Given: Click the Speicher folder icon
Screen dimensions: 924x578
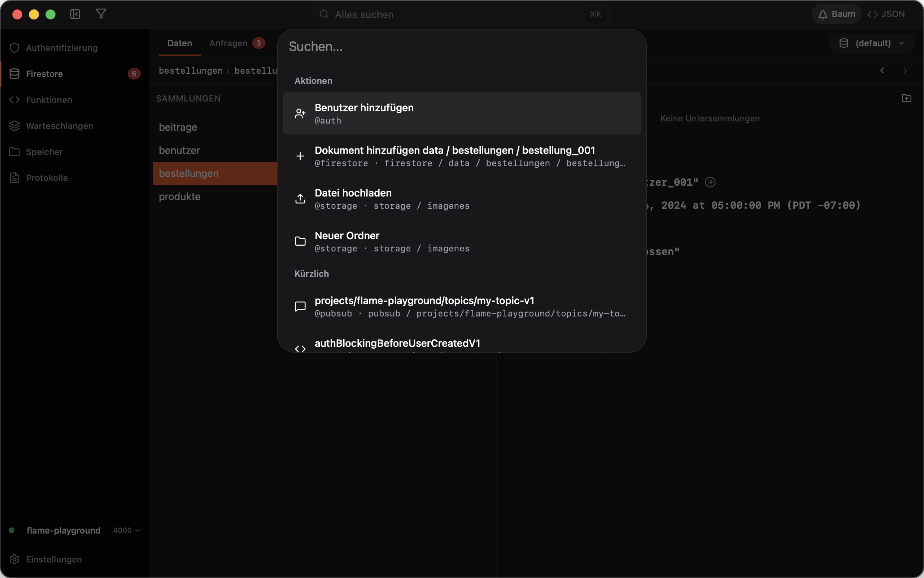Looking at the screenshot, I should [x=14, y=152].
